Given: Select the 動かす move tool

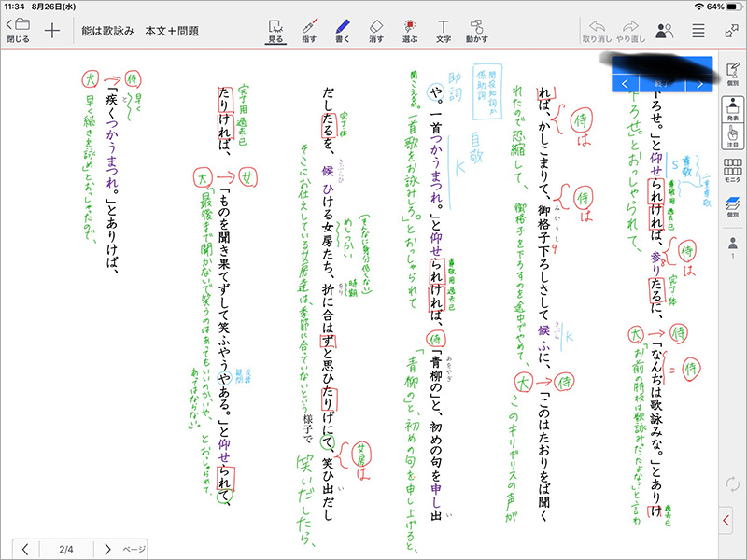Looking at the screenshot, I should coord(477,32).
